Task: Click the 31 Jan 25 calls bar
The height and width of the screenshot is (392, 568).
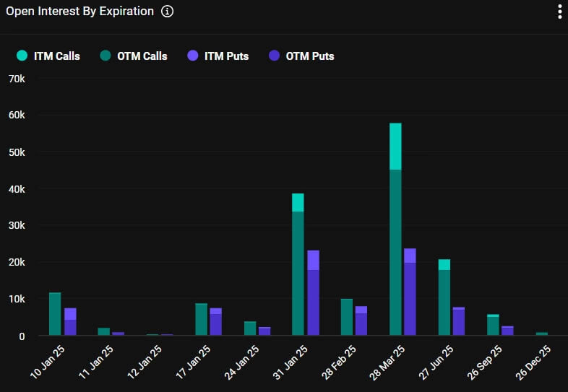Action: pyautogui.click(x=298, y=273)
